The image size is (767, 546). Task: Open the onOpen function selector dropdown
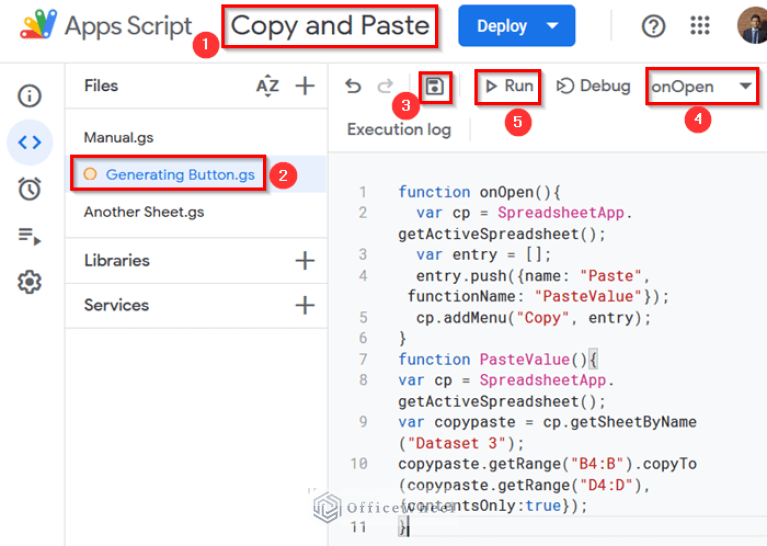[702, 87]
